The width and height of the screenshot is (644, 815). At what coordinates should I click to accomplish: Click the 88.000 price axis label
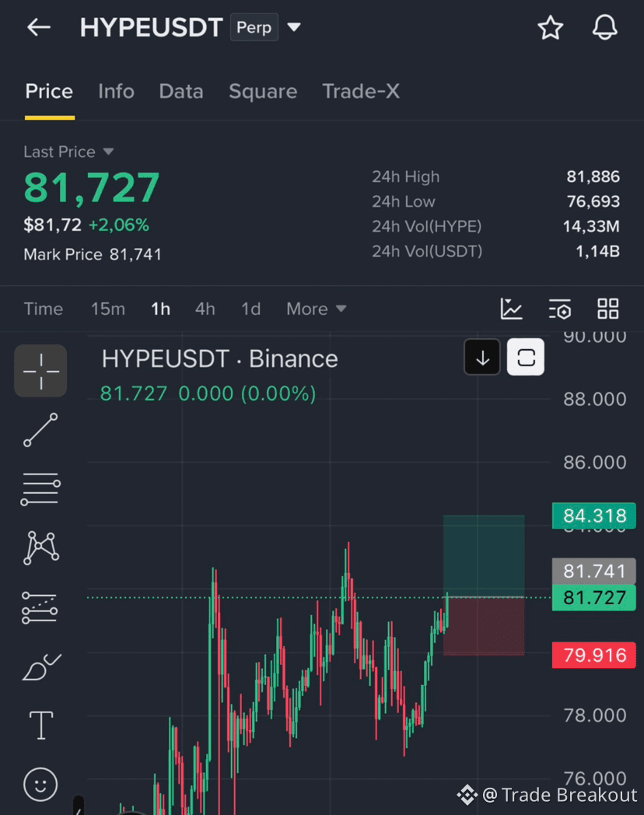(595, 399)
